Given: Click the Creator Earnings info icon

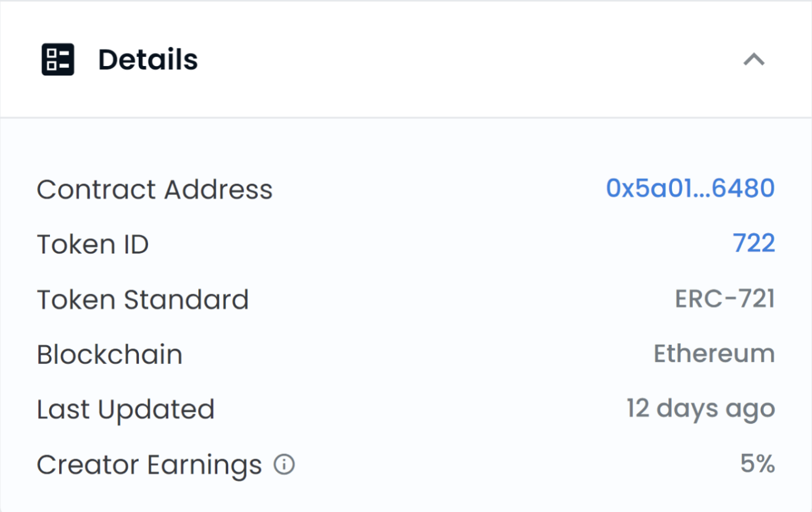Looking at the screenshot, I should click(284, 465).
